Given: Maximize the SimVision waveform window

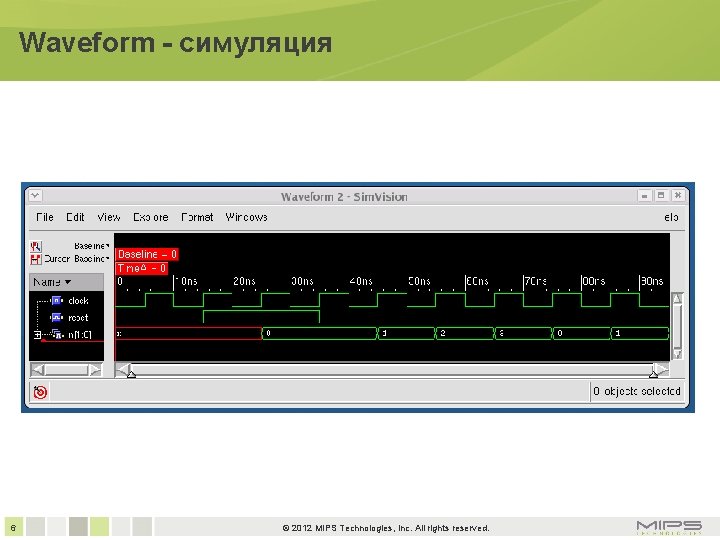Looking at the screenshot, I should tap(661, 196).
